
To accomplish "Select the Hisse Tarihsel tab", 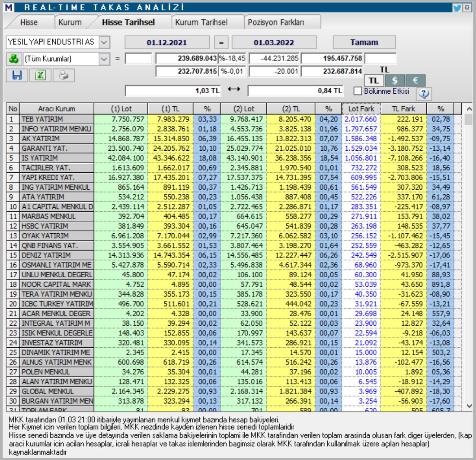I will coord(128,22).
